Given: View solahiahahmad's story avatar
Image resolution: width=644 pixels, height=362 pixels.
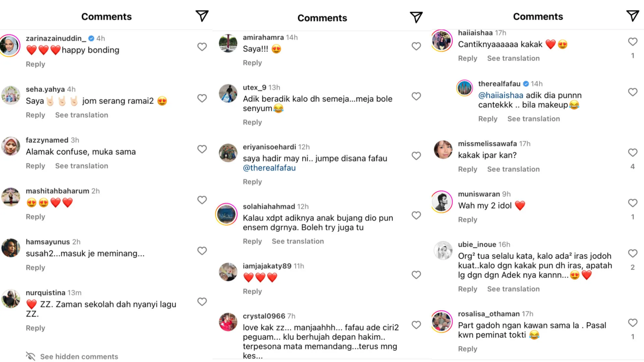Looking at the screenshot, I should click(x=226, y=214).
